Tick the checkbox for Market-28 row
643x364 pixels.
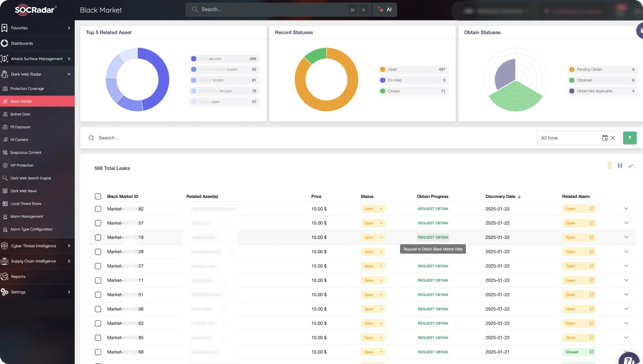coord(98,252)
